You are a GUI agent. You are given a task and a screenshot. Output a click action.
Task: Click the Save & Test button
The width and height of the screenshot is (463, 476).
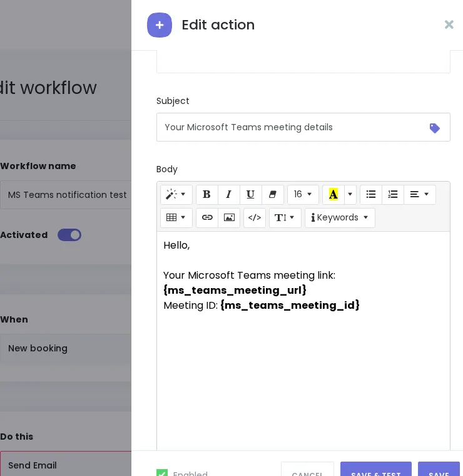tap(376, 470)
